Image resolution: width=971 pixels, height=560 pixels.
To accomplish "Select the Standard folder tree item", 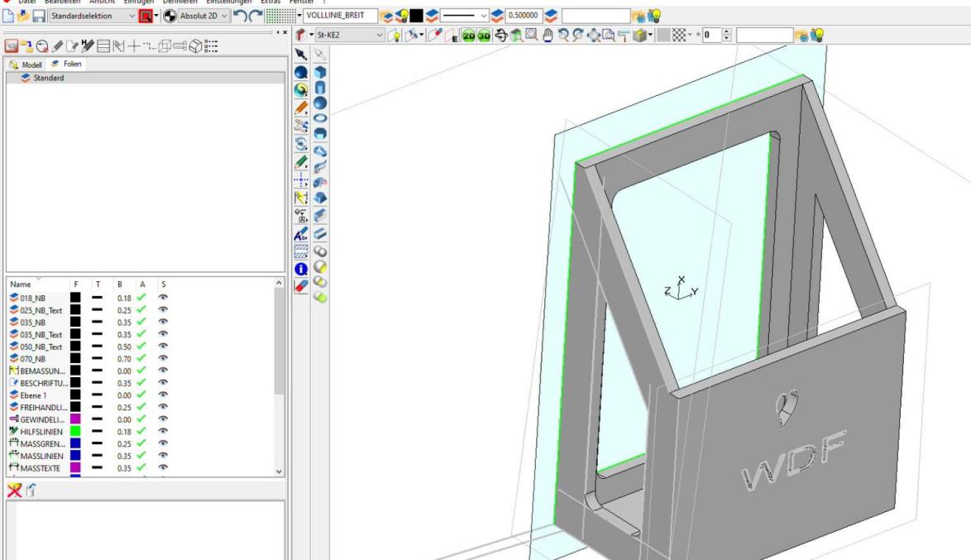I will (x=48, y=78).
